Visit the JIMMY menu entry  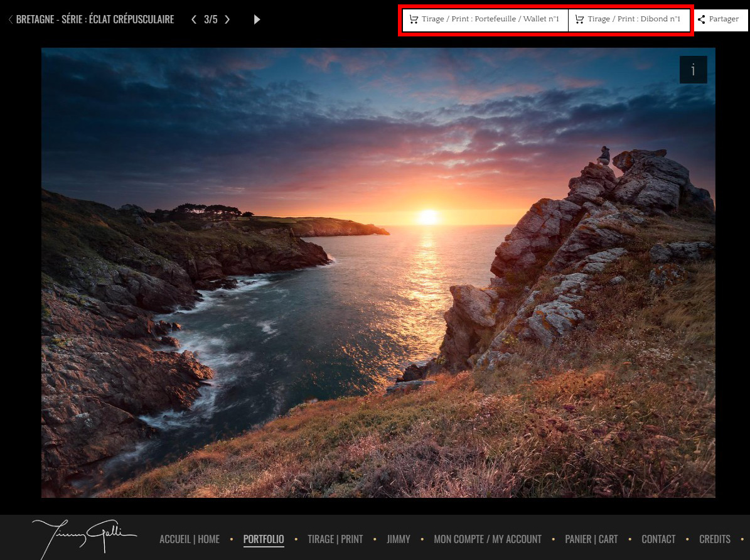tap(399, 539)
